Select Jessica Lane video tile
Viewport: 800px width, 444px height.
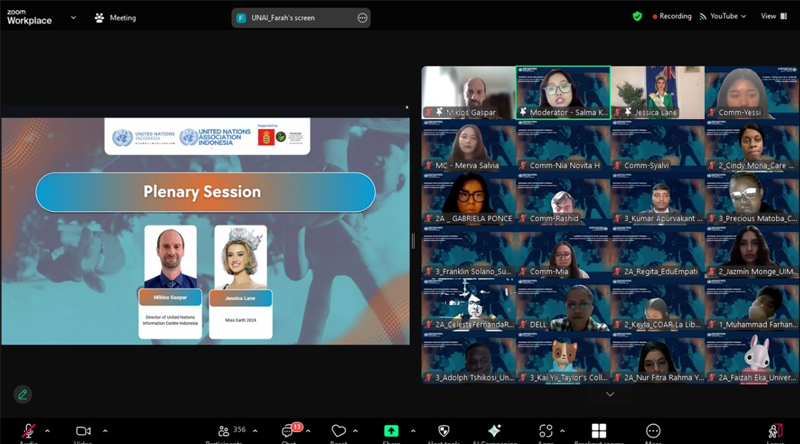coord(658,92)
